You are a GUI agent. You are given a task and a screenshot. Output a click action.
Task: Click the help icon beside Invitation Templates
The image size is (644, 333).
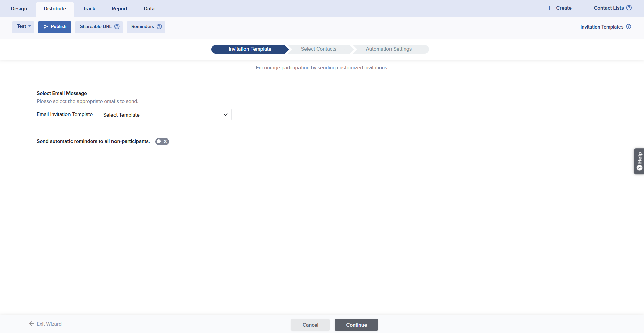coord(629,27)
